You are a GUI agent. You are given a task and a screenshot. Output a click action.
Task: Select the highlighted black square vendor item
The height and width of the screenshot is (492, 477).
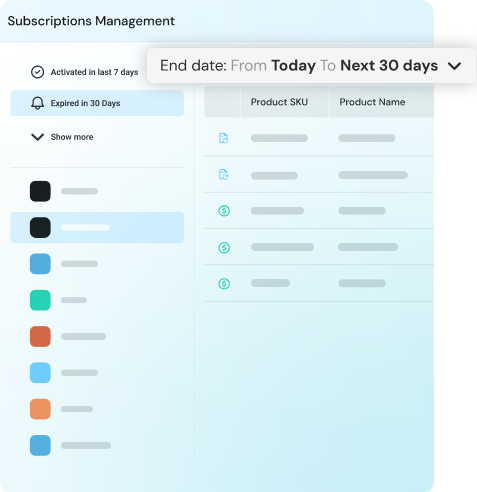coord(97,227)
